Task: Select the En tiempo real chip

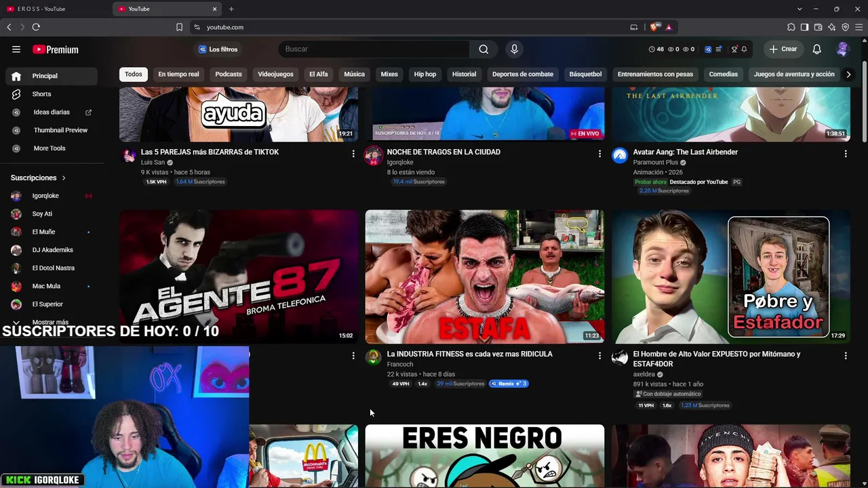Action: 179,75
